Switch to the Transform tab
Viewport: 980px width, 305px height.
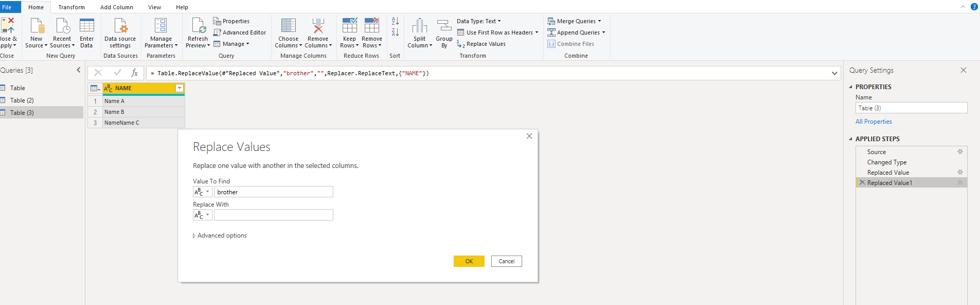click(x=72, y=7)
